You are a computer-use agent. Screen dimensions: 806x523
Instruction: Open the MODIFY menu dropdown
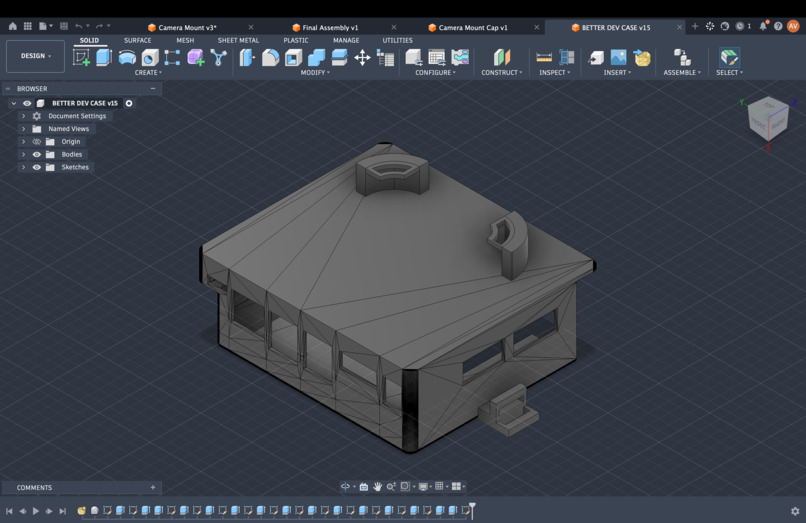315,73
